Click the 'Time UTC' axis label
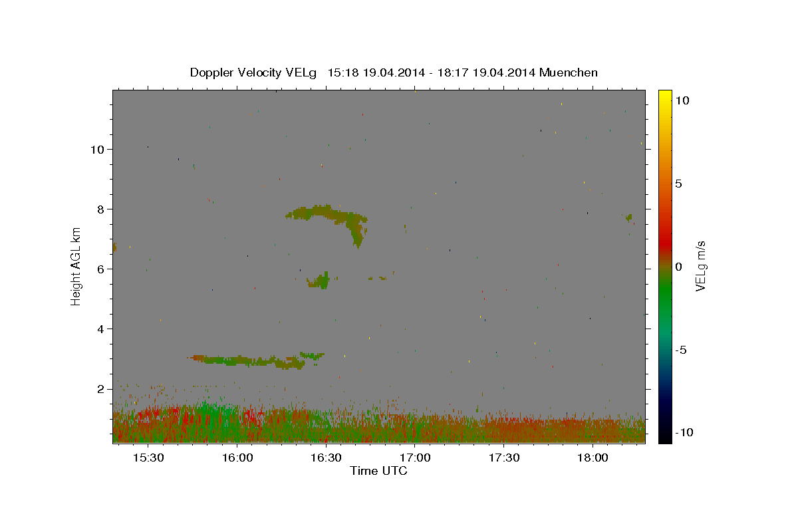The height and width of the screenshot is (532, 798). pos(378,471)
